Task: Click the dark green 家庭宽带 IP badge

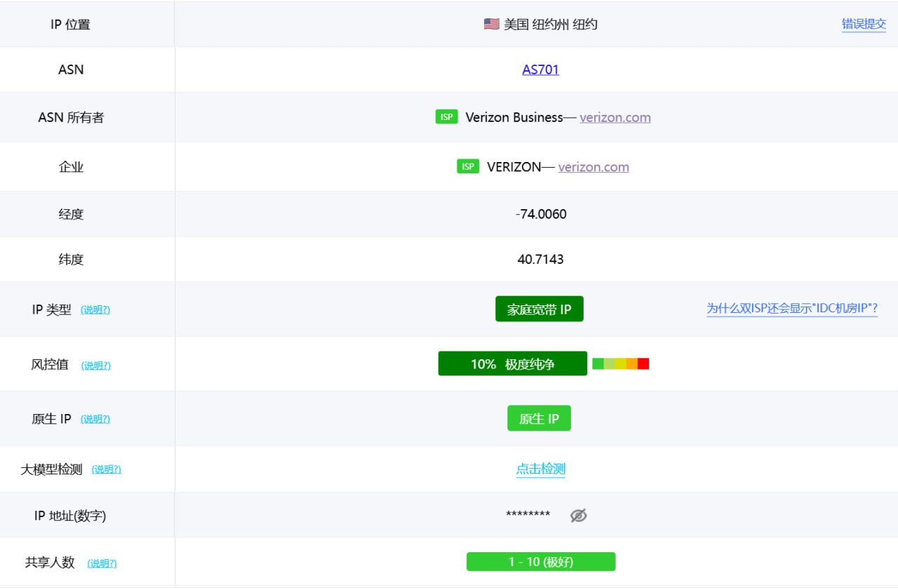Action: pos(539,309)
